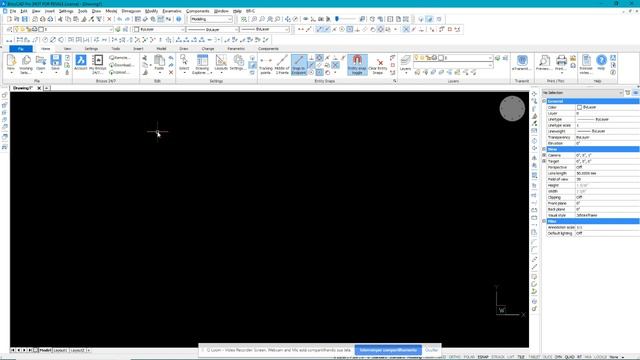The height and width of the screenshot is (360, 640).
Task: Open the Parametric menu
Action: coord(172,11)
